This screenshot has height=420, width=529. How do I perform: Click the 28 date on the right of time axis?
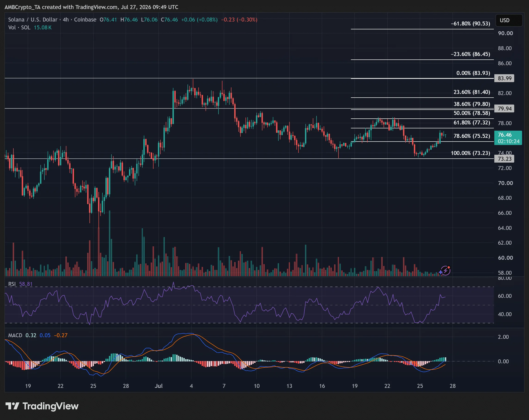[x=452, y=386]
